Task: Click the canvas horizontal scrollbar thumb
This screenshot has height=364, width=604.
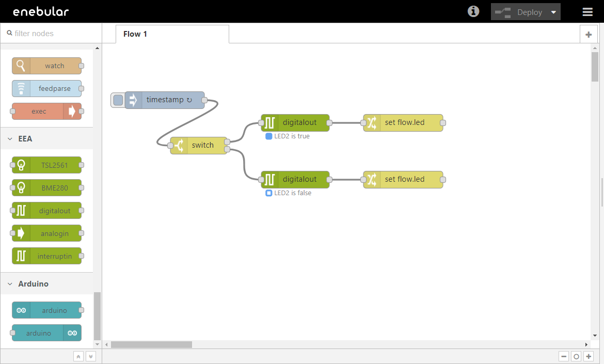Action: (x=151, y=344)
